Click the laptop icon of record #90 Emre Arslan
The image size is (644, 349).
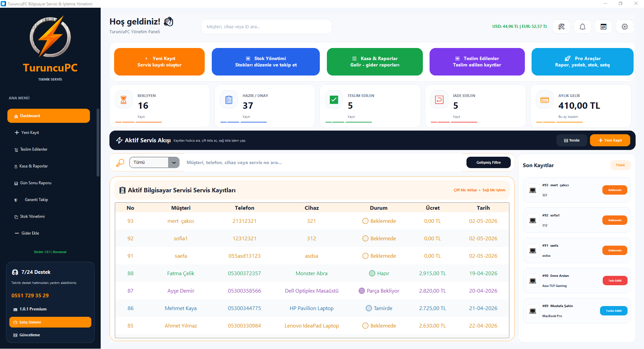[x=533, y=281]
